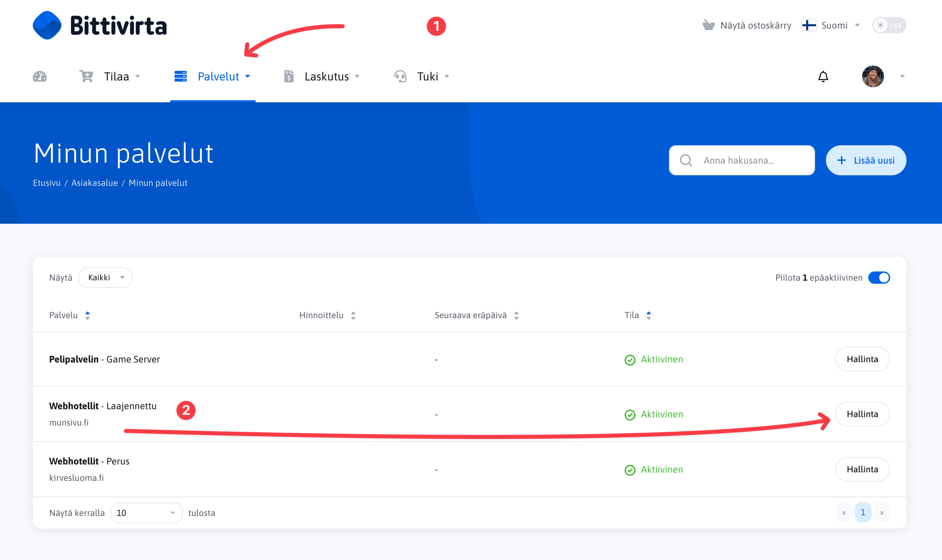This screenshot has width=942, height=560.
Task: Click the Bittivirta logo
Action: pos(100,26)
